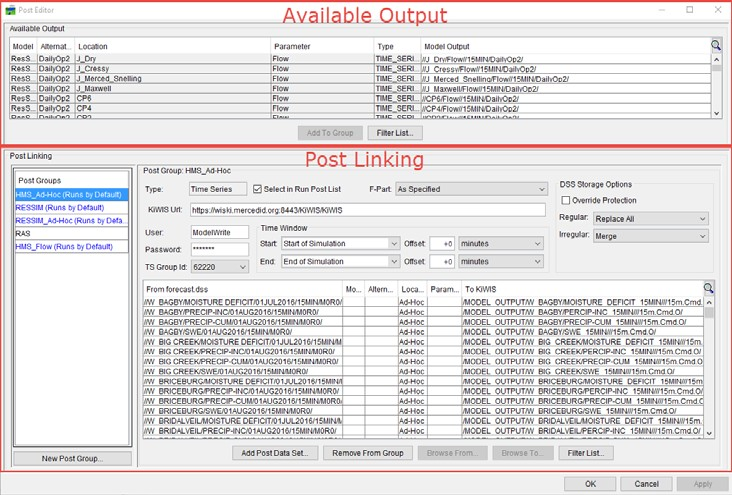Image resolution: width=732 pixels, height=495 pixels.
Task: Click the Remove From Group button
Action: pos(368,453)
